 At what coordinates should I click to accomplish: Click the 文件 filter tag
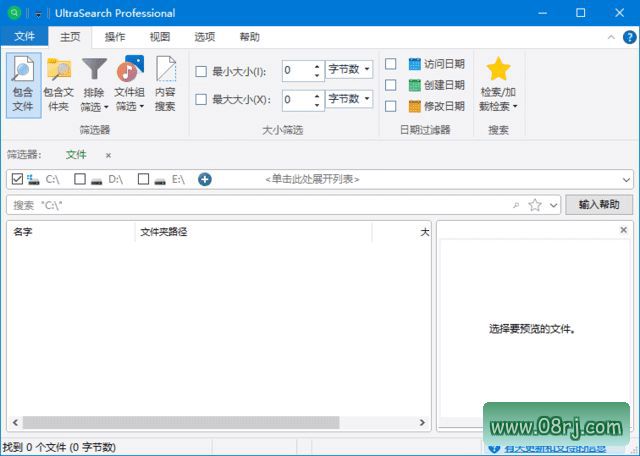pos(76,155)
